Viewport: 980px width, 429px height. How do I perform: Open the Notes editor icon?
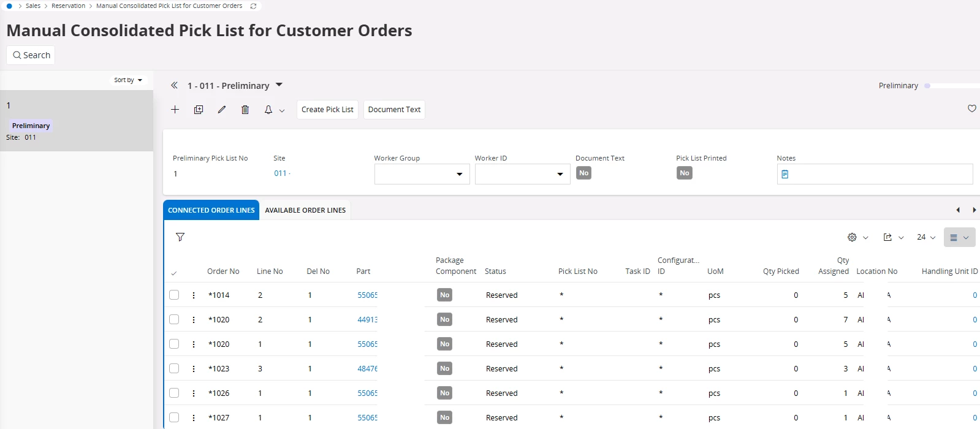click(785, 175)
